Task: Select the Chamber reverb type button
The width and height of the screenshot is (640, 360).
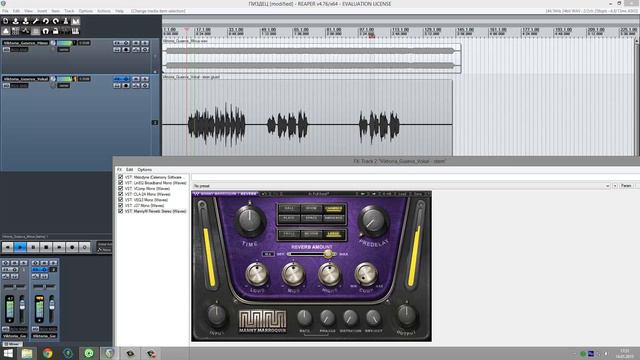Action: pos(333,209)
